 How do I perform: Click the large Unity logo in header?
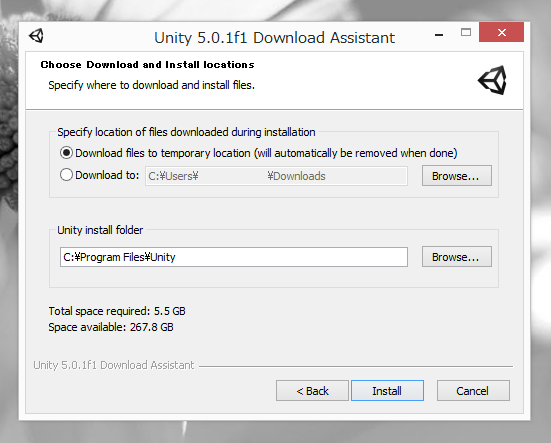click(492, 80)
